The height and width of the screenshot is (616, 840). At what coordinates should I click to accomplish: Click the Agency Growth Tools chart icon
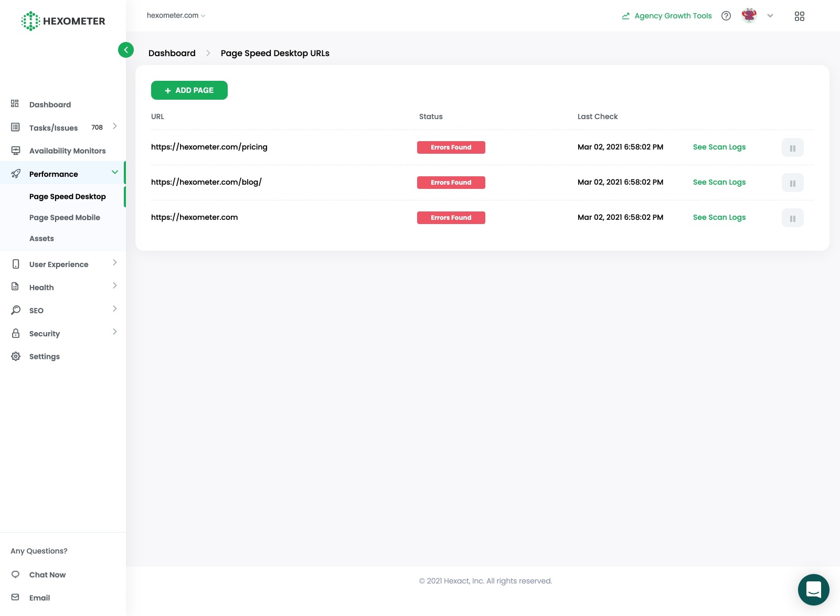(x=625, y=16)
